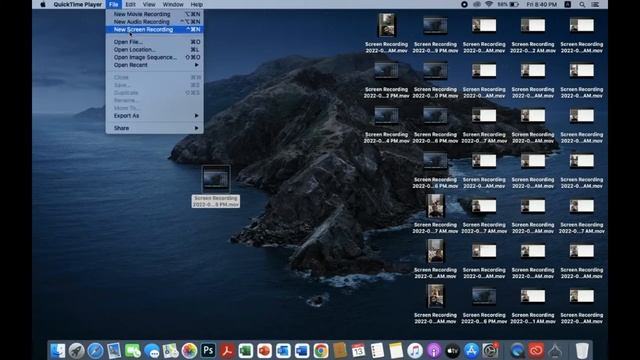
Task: Expand the Share submenu
Action: pos(154,128)
